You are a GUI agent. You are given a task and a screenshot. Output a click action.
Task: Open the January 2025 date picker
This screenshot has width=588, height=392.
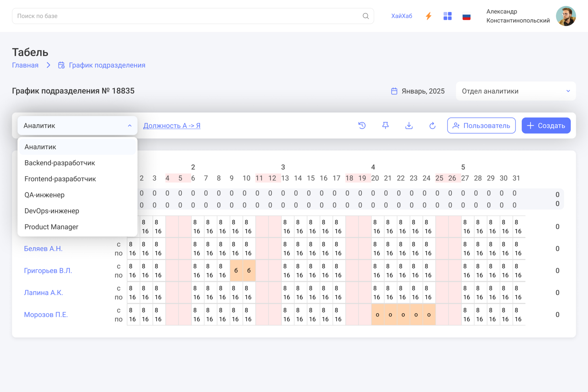point(418,91)
